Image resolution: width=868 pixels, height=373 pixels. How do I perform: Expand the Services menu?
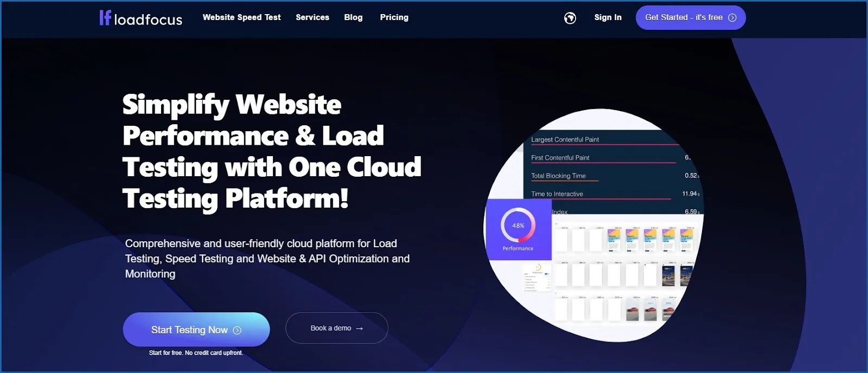(312, 17)
